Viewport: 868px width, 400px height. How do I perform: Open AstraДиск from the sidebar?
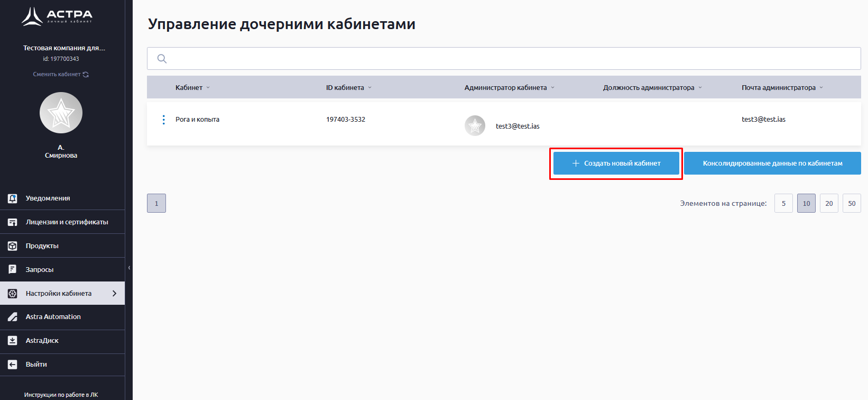pyautogui.click(x=62, y=341)
